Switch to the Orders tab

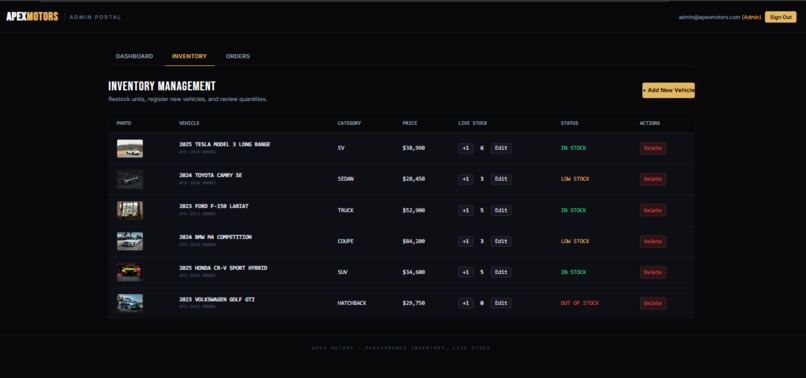point(237,56)
